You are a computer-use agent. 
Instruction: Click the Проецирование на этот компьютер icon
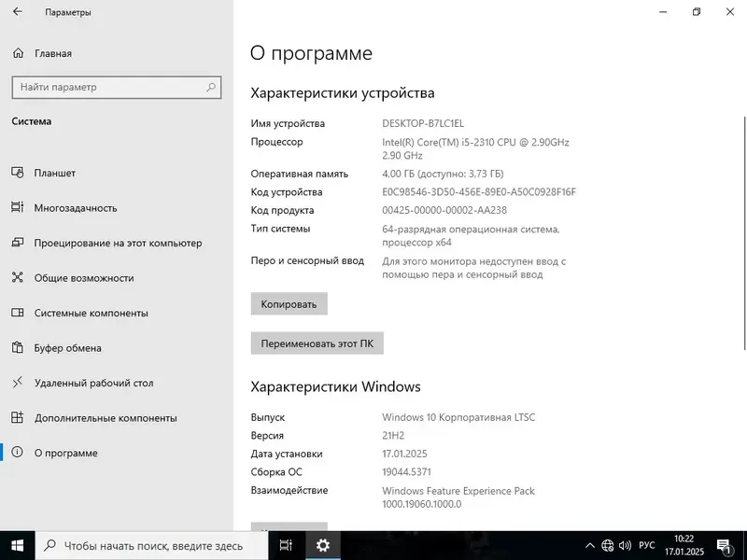[x=18, y=243]
